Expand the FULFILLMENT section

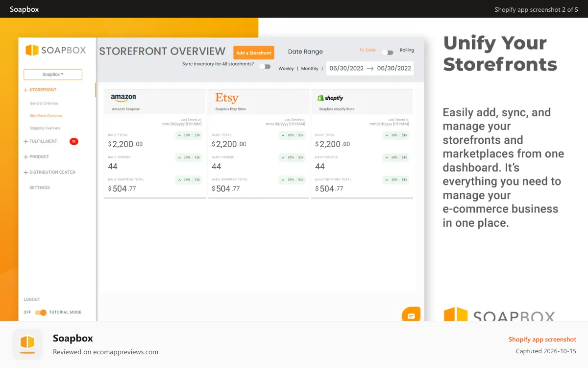point(40,141)
